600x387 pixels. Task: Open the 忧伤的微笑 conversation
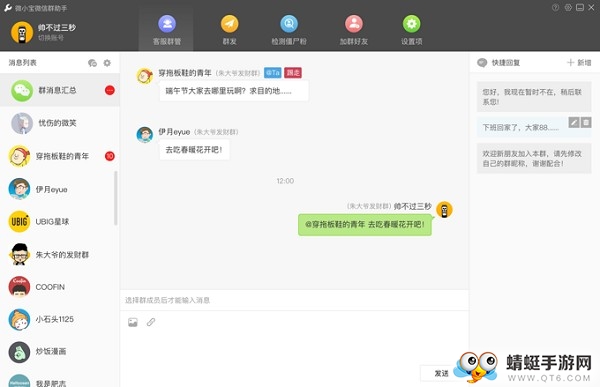coord(60,123)
